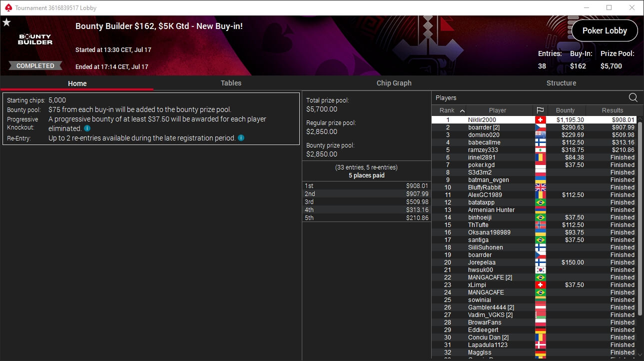Click the Player column header

tap(498, 110)
